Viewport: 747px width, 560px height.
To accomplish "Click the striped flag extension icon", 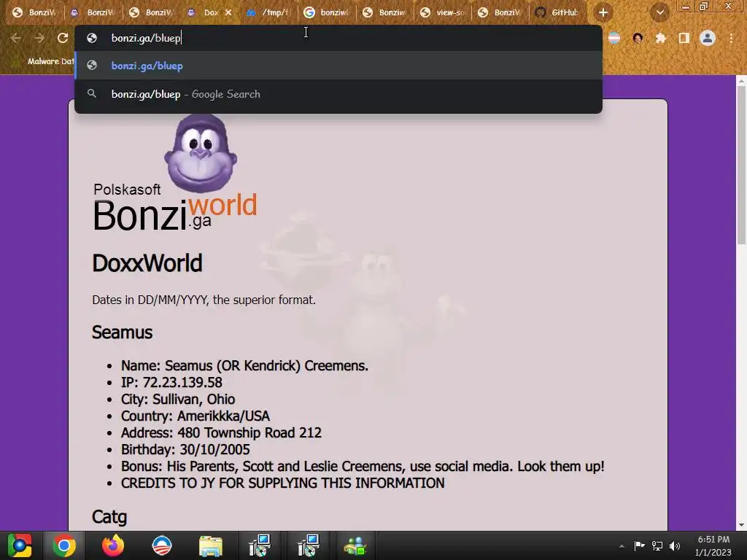I will [614, 38].
